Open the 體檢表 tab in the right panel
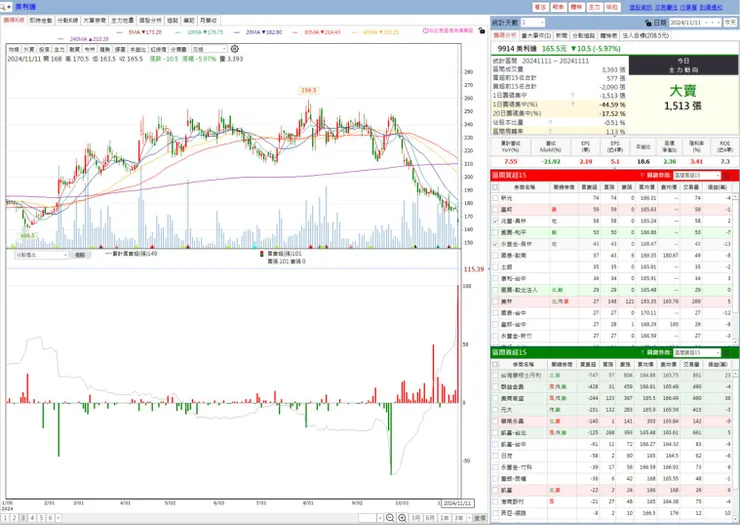 609,35
